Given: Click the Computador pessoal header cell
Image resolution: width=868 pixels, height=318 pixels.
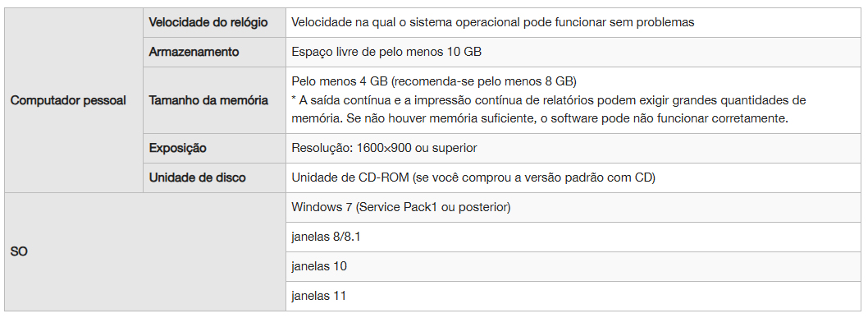Looking at the screenshot, I should click(74, 100).
